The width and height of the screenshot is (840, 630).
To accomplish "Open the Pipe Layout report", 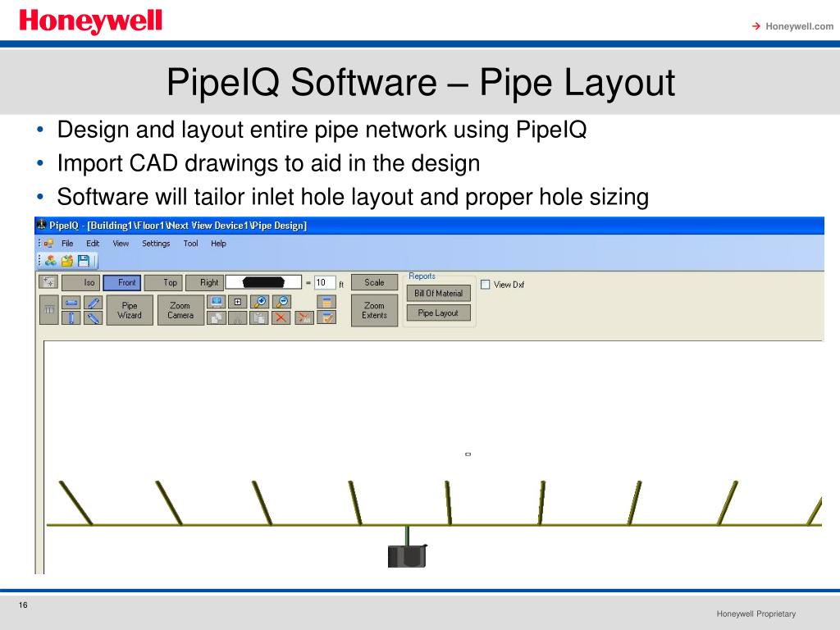I will [438, 313].
